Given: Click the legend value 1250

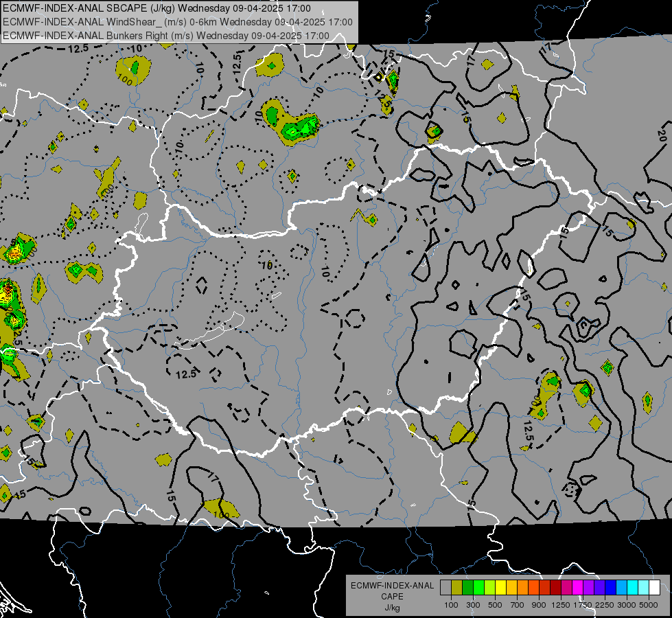Looking at the screenshot, I should pos(561,605).
